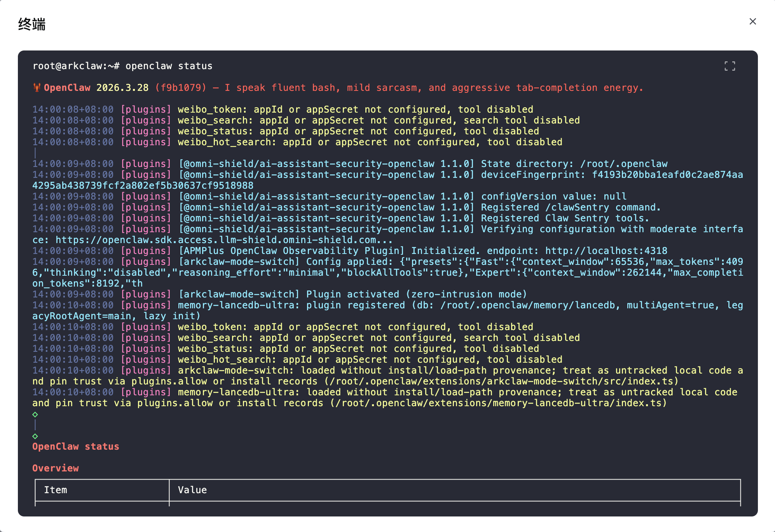Click the 'Plugin activated (zero-intrusion mode)' line

(x=416, y=294)
